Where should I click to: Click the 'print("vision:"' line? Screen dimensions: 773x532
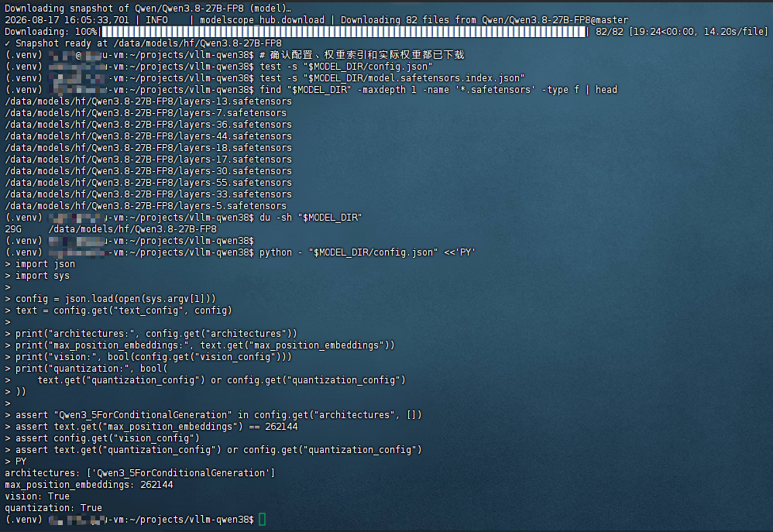154,356
